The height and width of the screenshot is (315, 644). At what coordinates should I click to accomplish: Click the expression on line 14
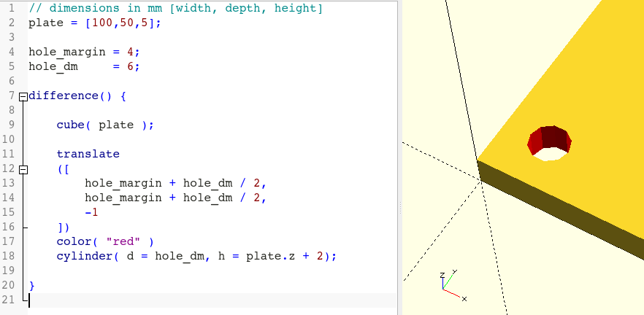coord(176,198)
